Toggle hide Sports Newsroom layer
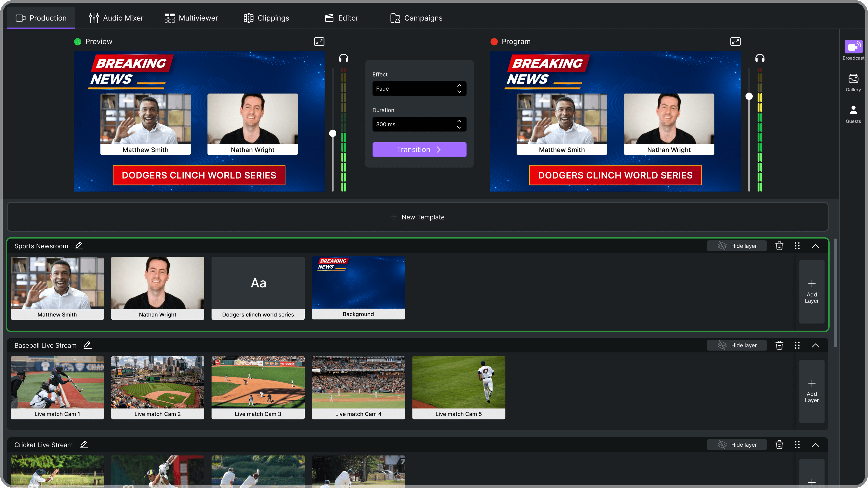868x488 pixels. (737, 246)
